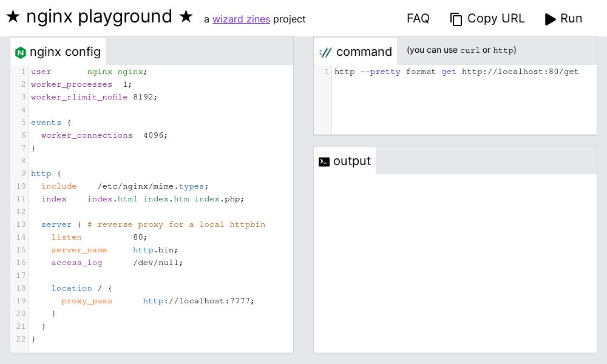Follow the wizard zines project link
Viewport: 607px width, 364px height.
[242, 19]
